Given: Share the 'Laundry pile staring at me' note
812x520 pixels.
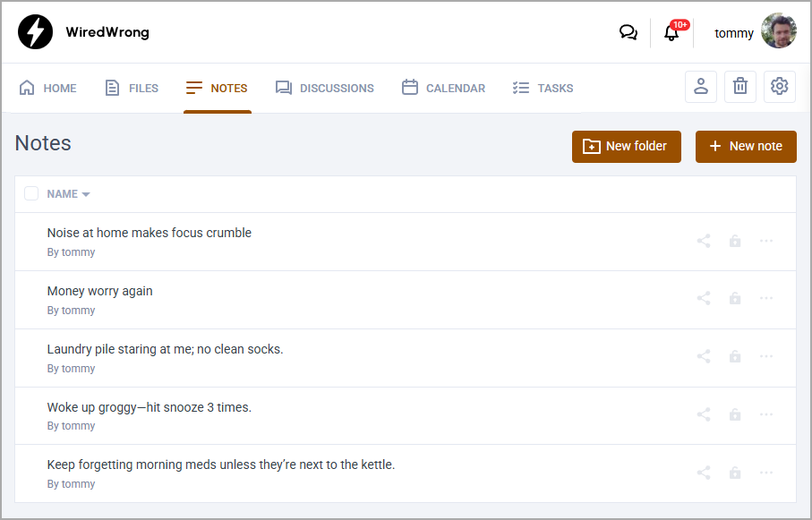Looking at the screenshot, I should (x=704, y=357).
